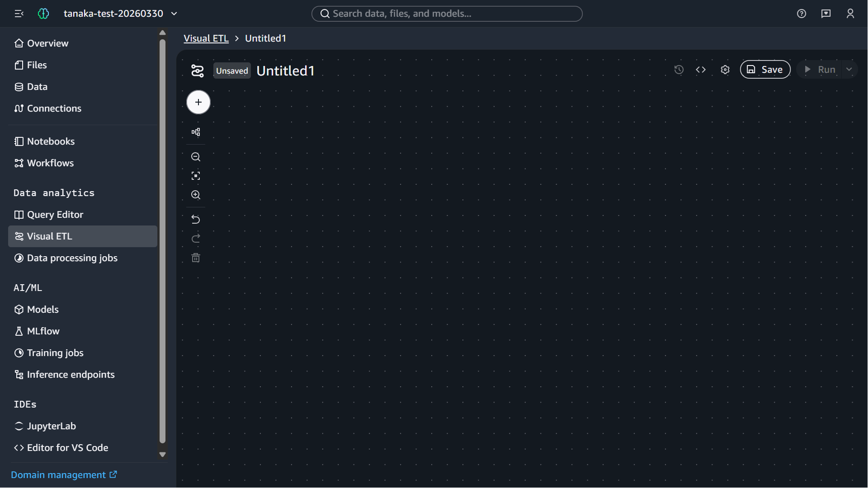This screenshot has height=488, width=868.
Task: Click the Unsaved status badge
Action: point(232,70)
